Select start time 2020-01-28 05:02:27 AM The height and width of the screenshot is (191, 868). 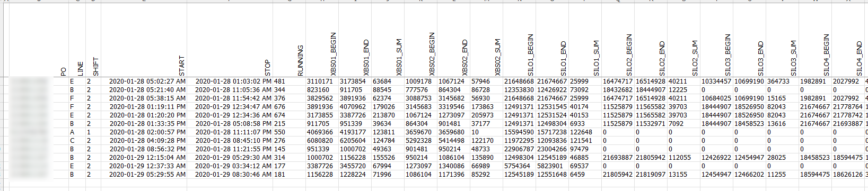[x=144, y=81]
